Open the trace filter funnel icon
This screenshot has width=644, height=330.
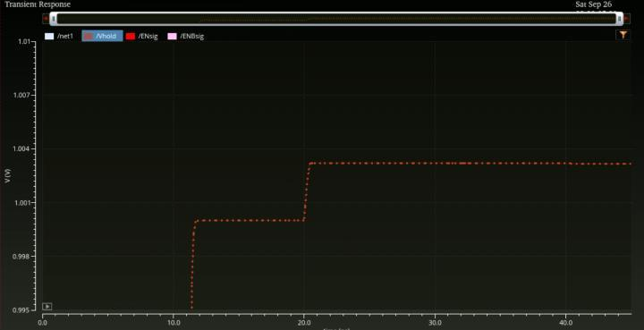[x=623, y=35]
